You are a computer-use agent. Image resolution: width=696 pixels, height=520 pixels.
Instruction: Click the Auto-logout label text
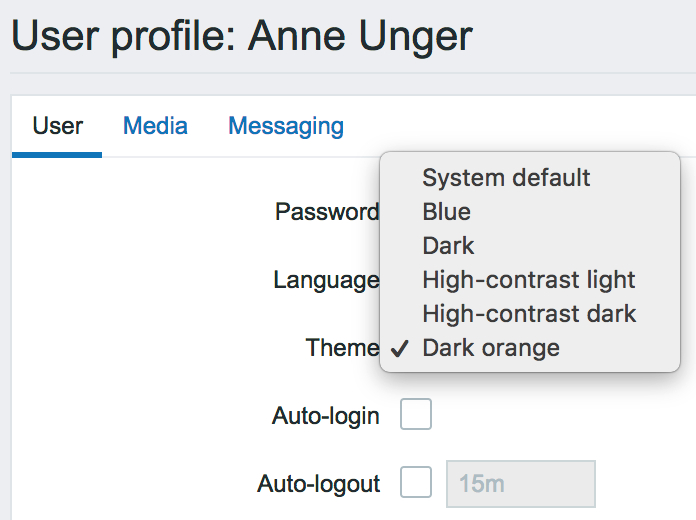pyautogui.click(x=318, y=484)
